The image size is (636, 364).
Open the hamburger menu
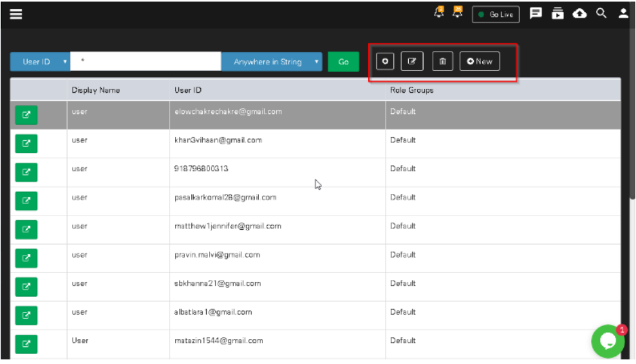tap(16, 14)
